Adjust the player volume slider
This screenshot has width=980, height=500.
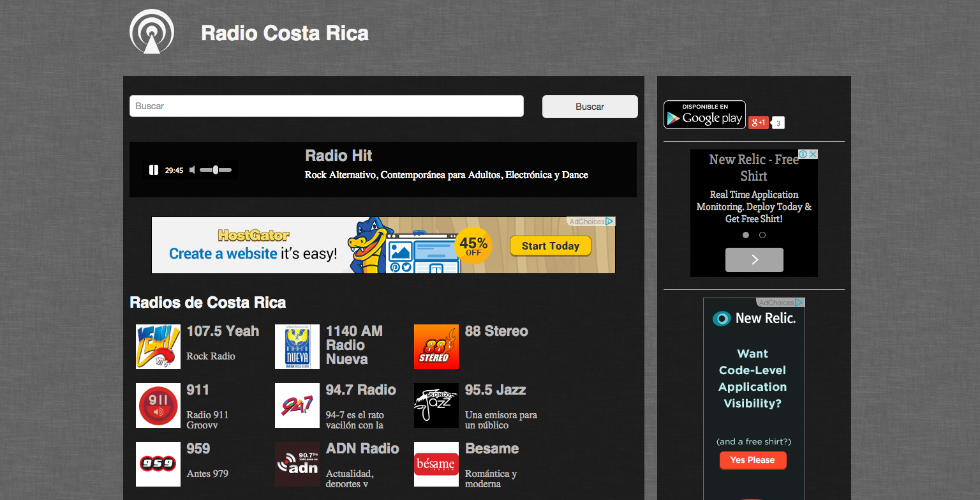tap(216, 170)
